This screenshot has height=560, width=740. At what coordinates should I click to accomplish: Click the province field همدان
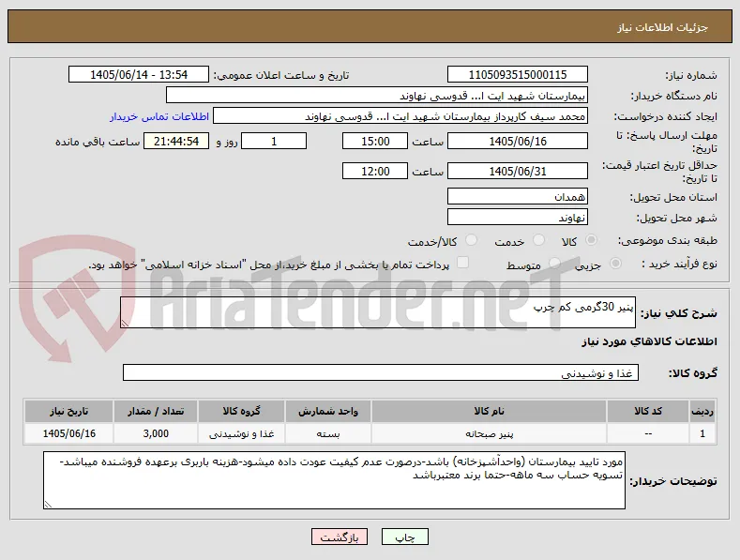(517, 196)
